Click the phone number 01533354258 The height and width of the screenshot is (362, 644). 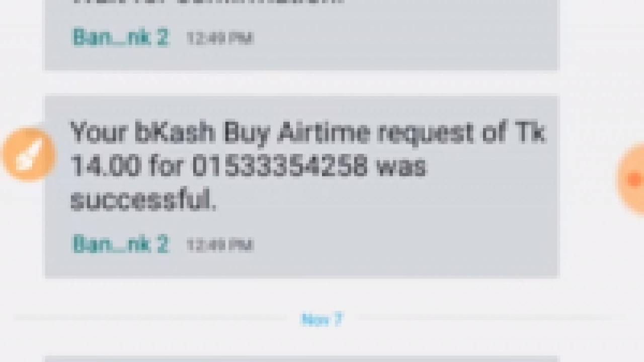pyautogui.click(x=280, y=165)
